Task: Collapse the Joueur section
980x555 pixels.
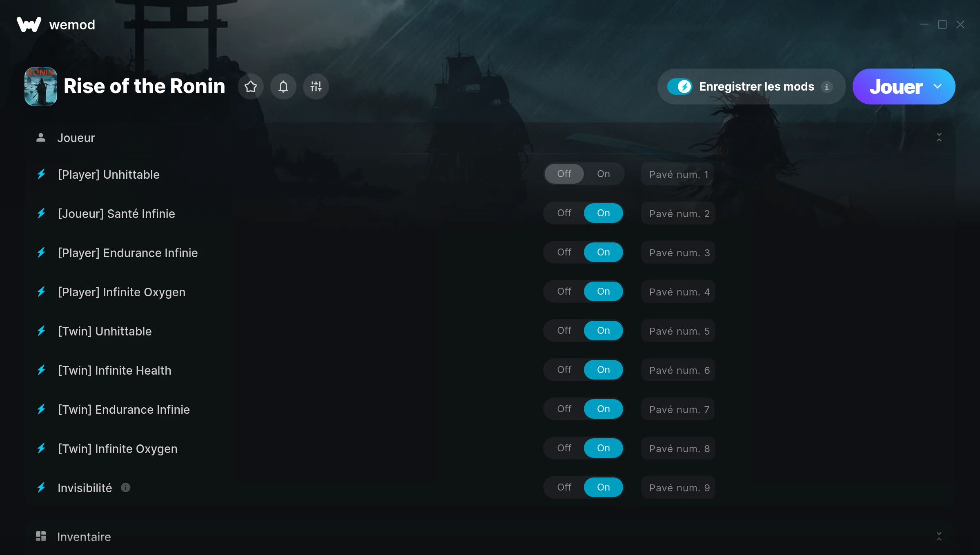Action: (939, 138)
